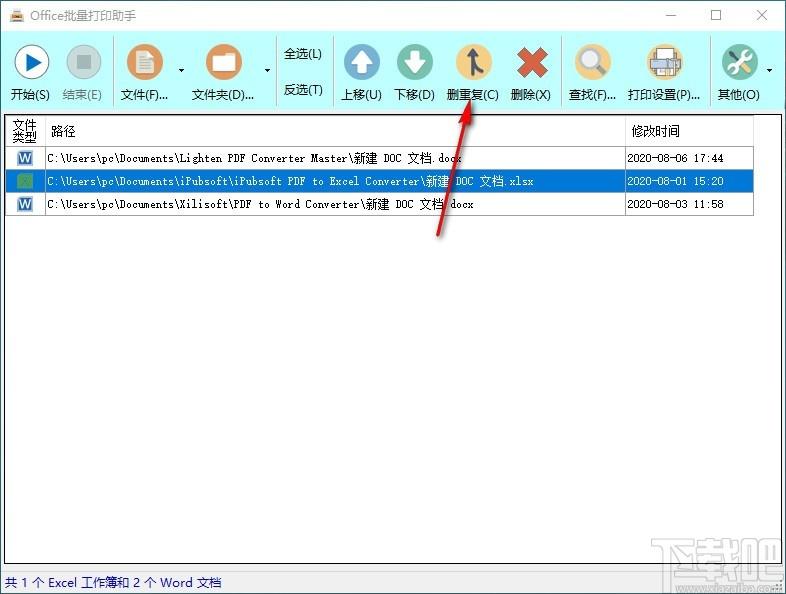Maximize the Office批量打印助手 window
Screen dimensions: 786x594
(x=716, y=16)
